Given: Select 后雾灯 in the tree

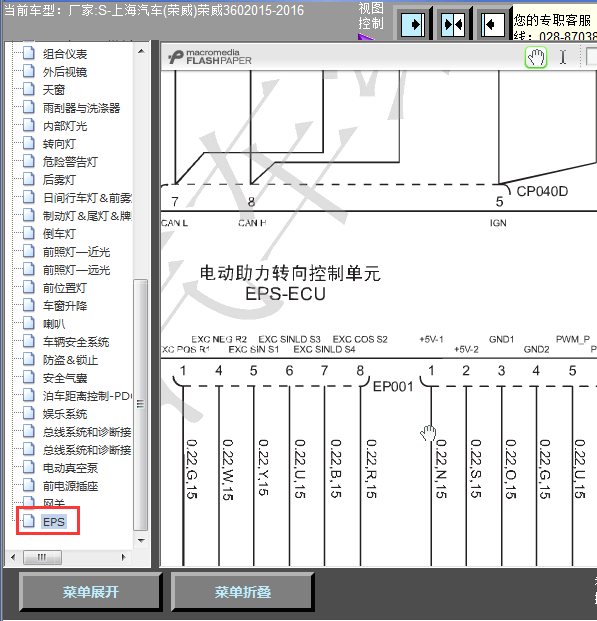Looking at the screenshot, I should point(59,180).
